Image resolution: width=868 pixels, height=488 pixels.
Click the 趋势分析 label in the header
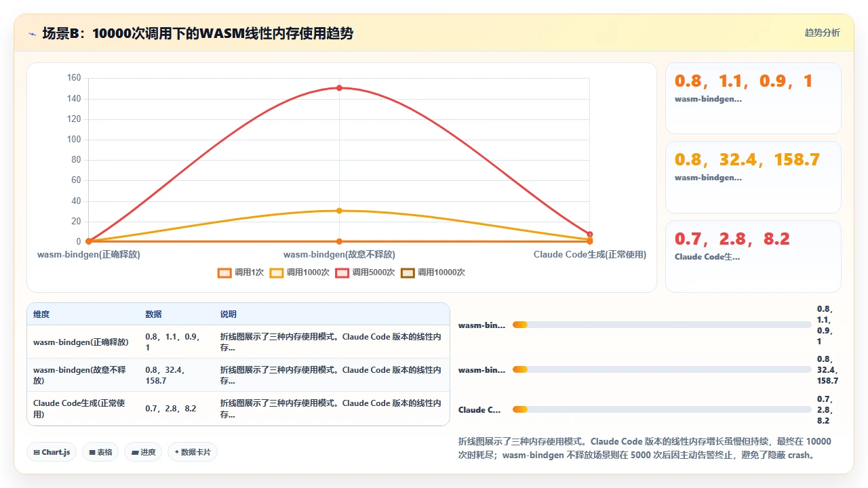(822, 33)
